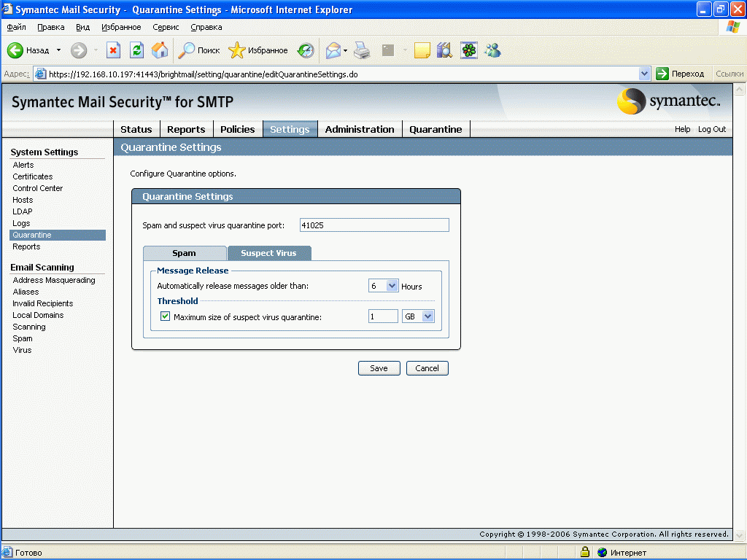Open the Hosts settings link
Screen dimensions: 747x560
(23, 200)
